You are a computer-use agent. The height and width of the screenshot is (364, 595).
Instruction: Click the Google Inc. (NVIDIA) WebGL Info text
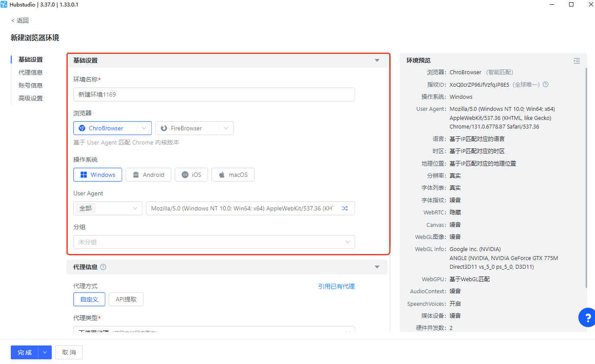pyautogui.click(x=475, y=249)
